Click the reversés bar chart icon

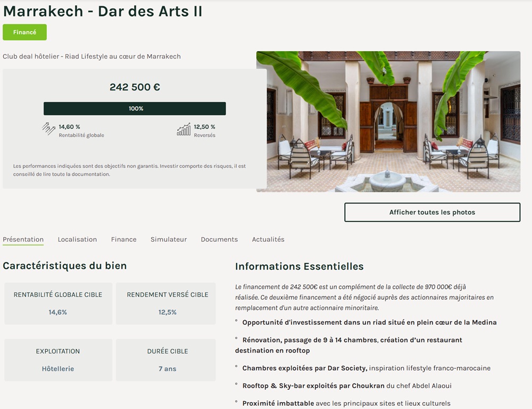tap(184, 129)
